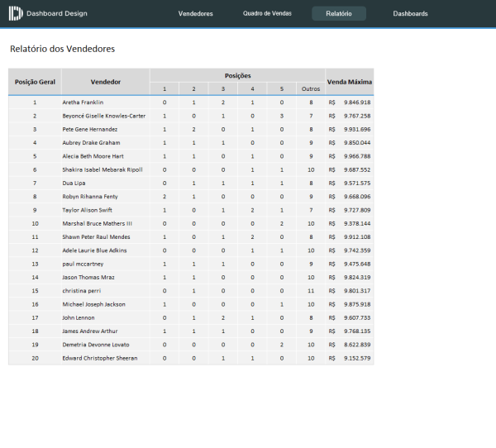
Task: Click the Dashboard Design logo icon
Action: (x=16, y=14)
